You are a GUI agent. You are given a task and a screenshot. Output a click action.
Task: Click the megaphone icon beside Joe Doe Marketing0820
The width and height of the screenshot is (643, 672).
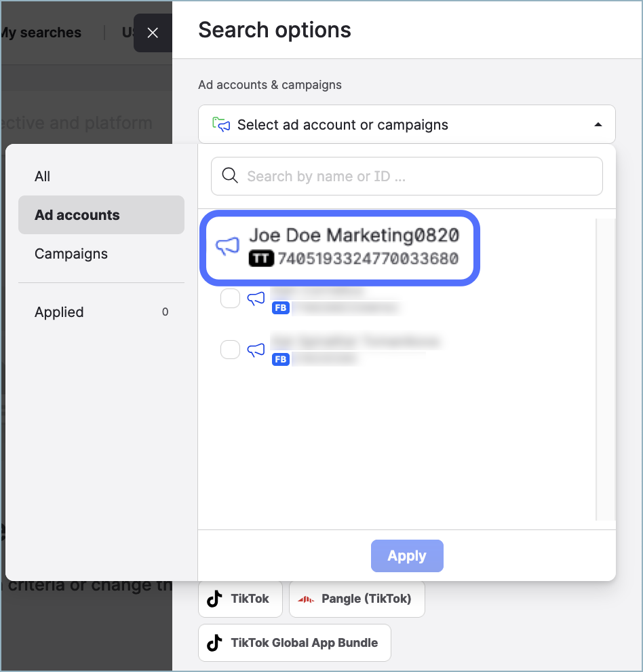click(227, 246)
